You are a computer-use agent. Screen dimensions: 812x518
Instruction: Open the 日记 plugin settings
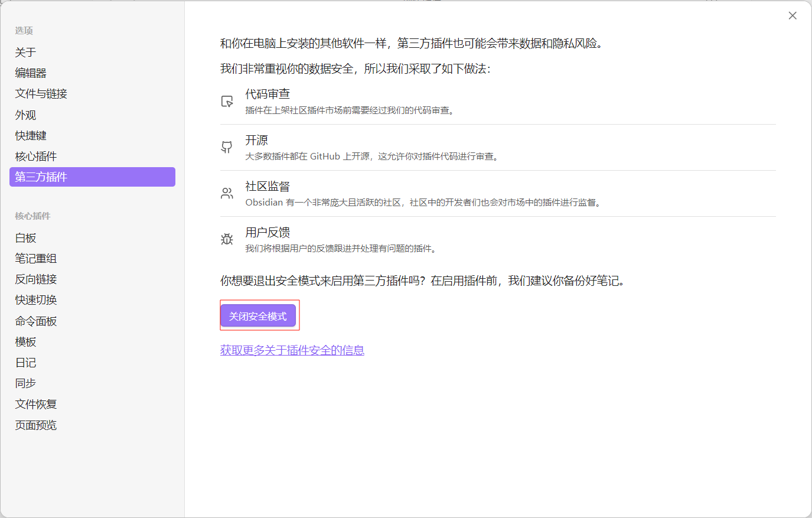[x=25, y=363]
